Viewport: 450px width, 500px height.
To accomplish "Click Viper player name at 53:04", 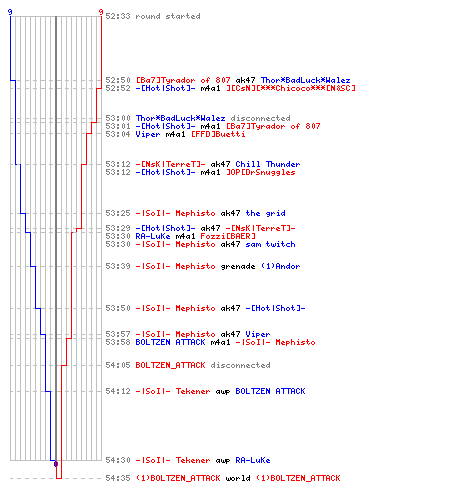I will (x=148, y=134).
